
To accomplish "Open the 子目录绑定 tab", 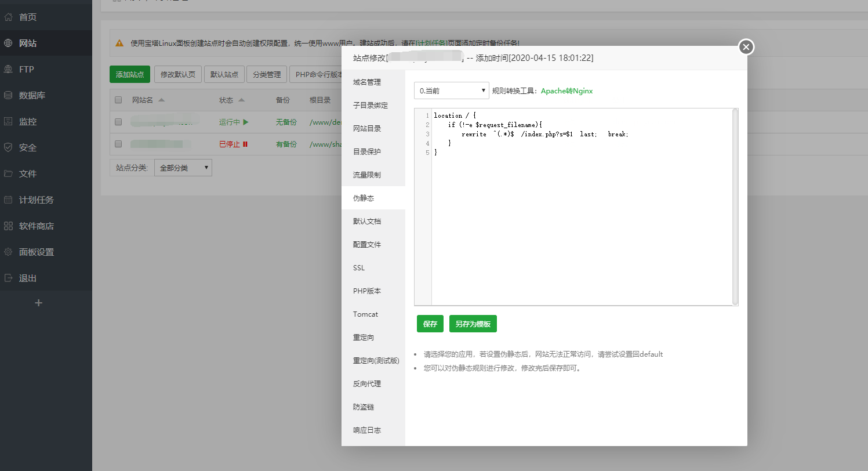I will coord(373,106).
